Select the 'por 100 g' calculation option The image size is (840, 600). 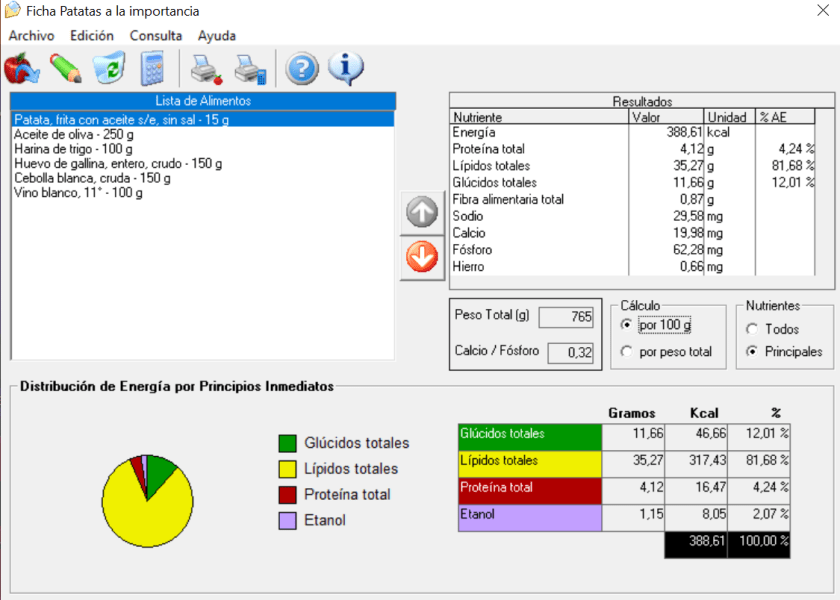click(x=627, y=325)
